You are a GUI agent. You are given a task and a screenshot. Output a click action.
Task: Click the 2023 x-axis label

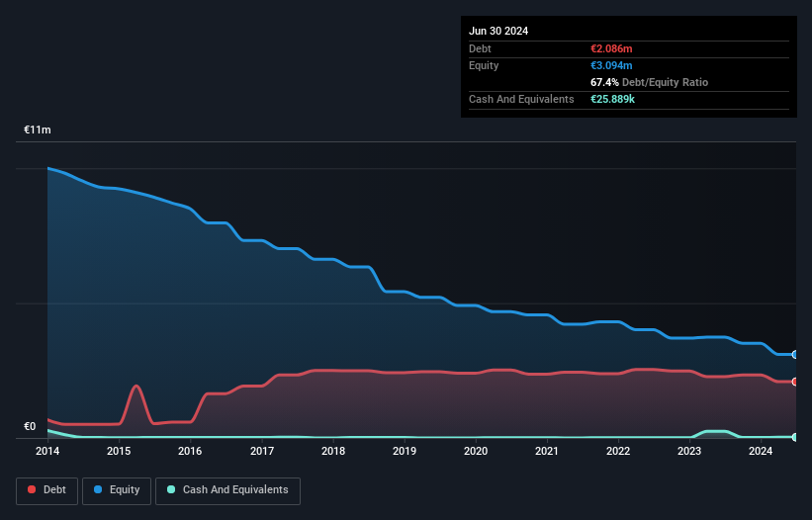pyautogui.click(x=689, y=451)
